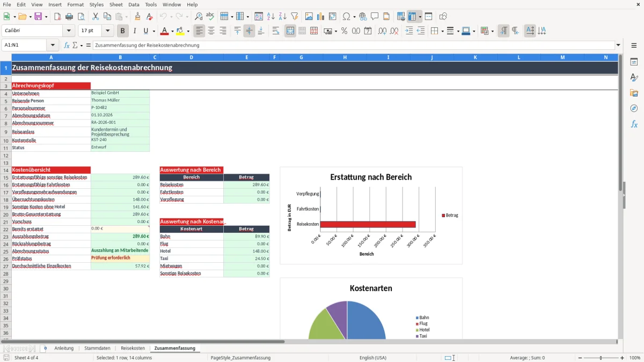The height and width of the screenshot is (362, 644).
Task: Run the Spelling check icon
Action: (x=210, y=17)
